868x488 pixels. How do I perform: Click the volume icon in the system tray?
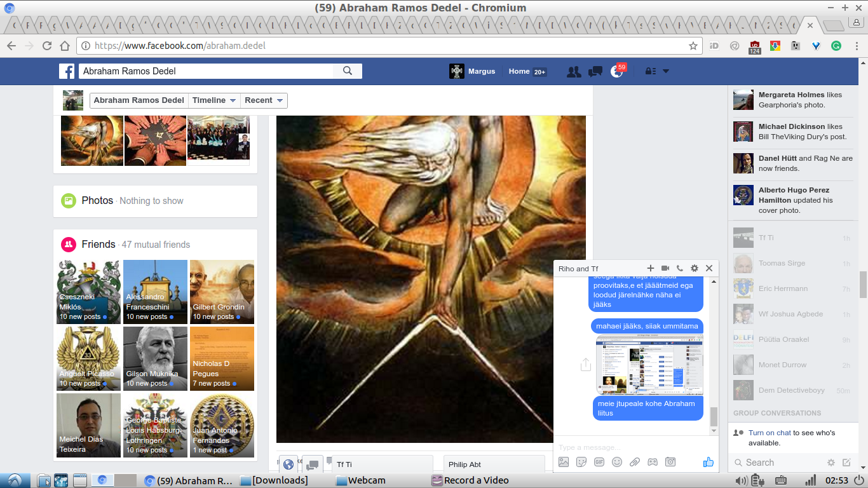[x=741, y=480]
